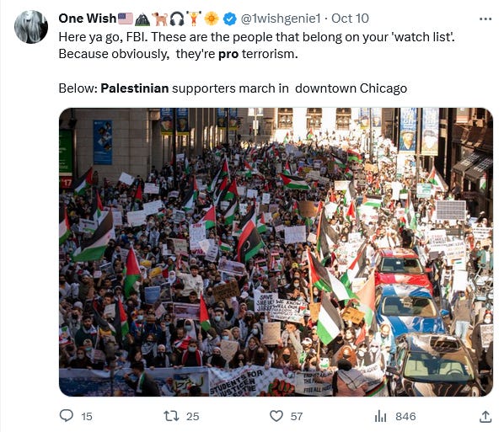The width and height of the screenshot is (504, 432).
Task: Click the reply count 15
Action: (x=87, y=417)
